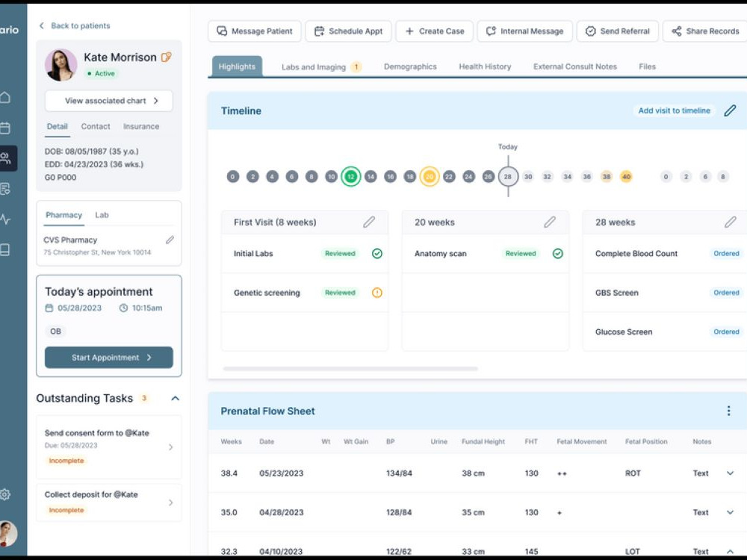The width and height of the screenshot is (747, 560).
Task: Open the notes document icon in sidebar
Action: (4, 189)
